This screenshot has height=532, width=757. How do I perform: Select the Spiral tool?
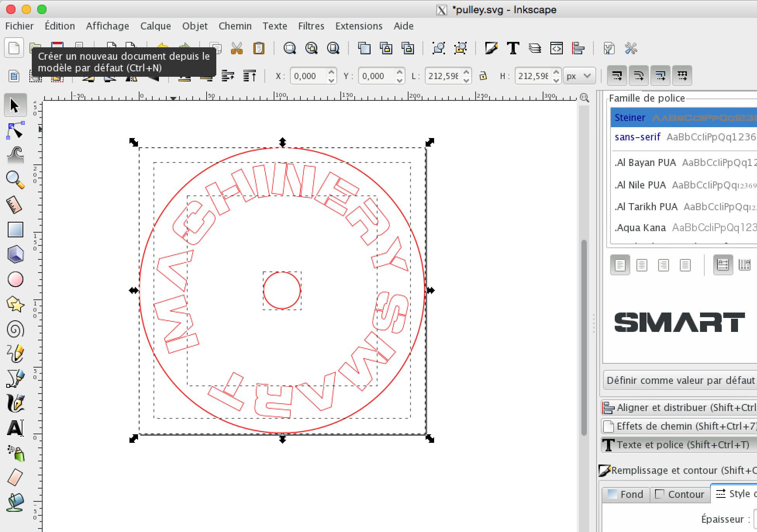[x=15, y=330]
